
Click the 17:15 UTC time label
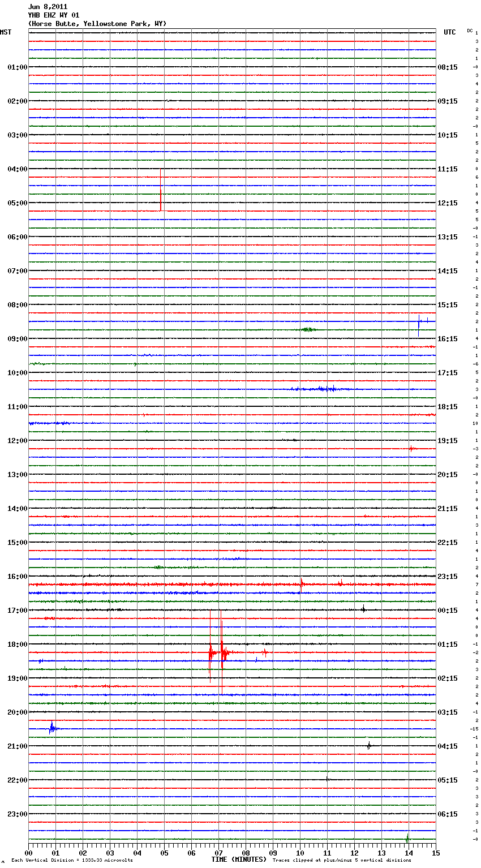448,373
